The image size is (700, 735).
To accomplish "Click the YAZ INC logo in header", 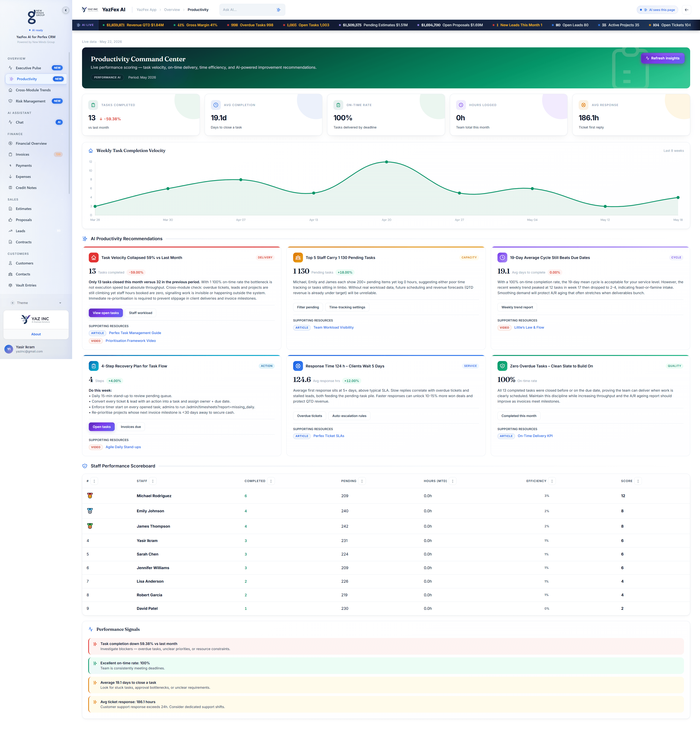I will tap(90, 10).
